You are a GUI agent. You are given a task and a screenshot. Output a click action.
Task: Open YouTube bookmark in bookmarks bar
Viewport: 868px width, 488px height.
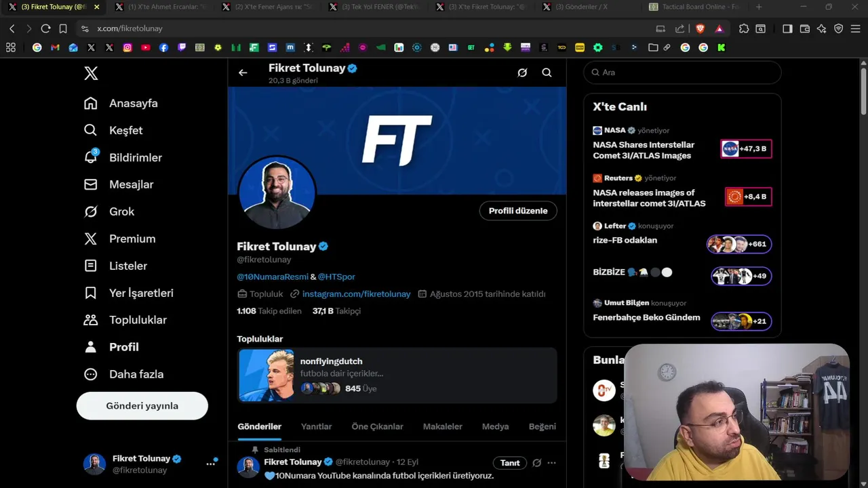146,47
